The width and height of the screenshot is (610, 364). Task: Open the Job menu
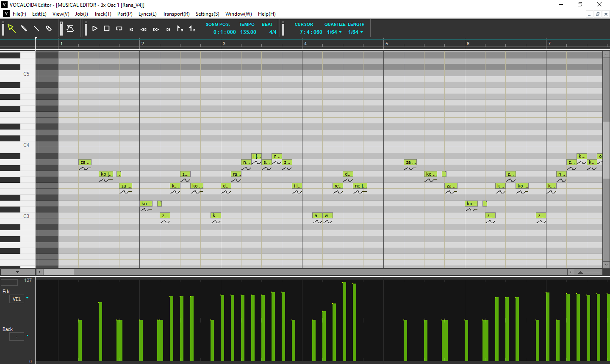(82, 14)
